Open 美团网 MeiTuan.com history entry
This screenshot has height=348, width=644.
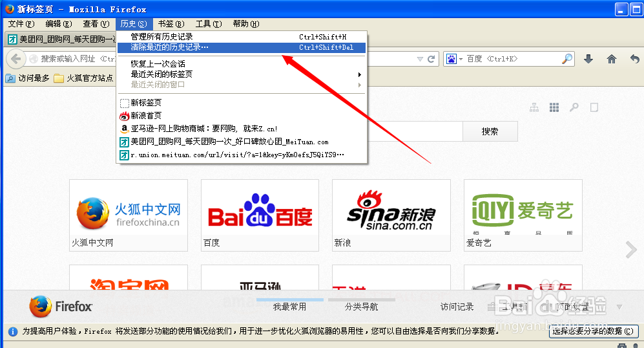[x=242, y=142]
